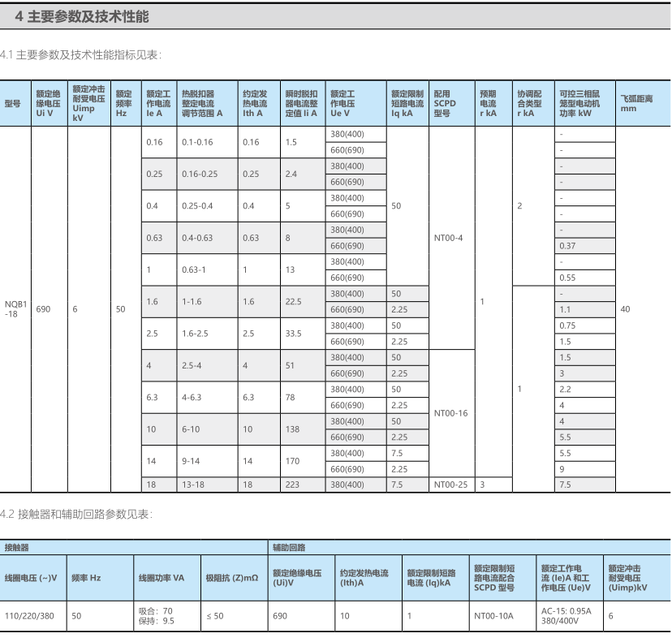Select the coil voltage value "110/220/380"

tap(29, 616)
